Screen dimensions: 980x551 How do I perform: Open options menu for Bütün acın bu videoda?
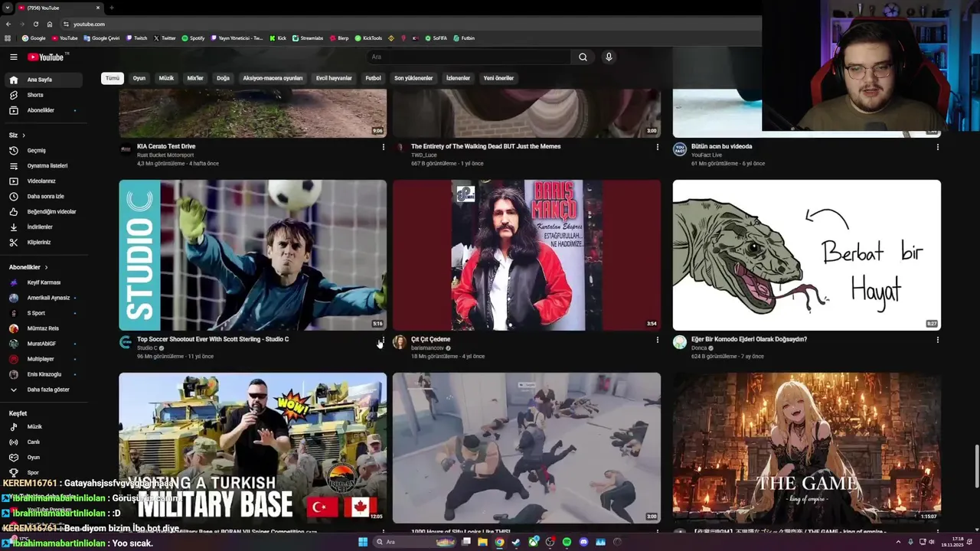coord(937,147)
